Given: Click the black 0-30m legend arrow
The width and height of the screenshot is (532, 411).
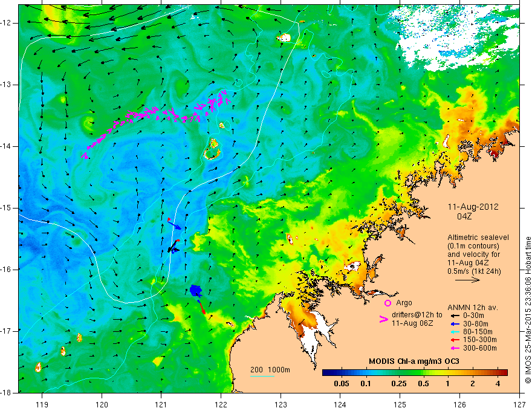Looking at the screenshot, I should pos(455,316).
